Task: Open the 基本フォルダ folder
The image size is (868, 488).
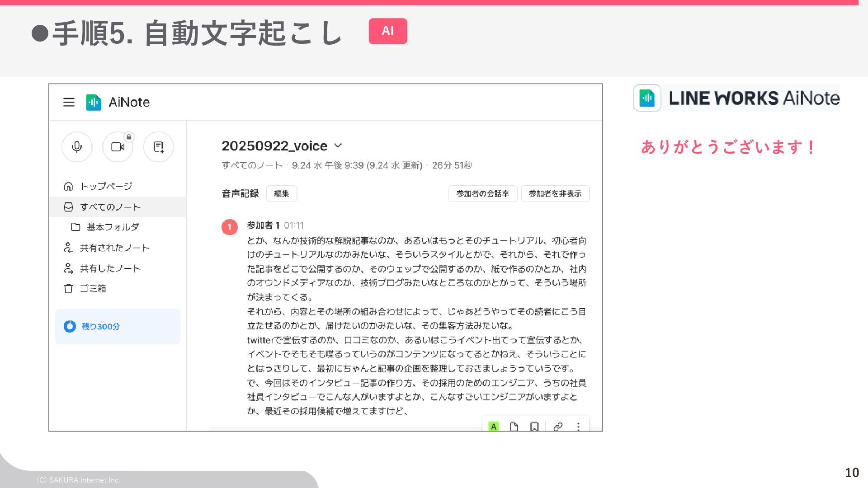Action: pos(113,227)
